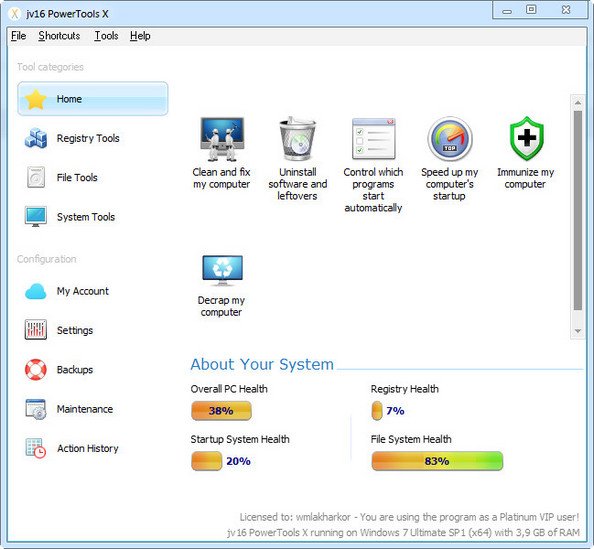Click the scrollbar up arrow

(x=578, y=103)
